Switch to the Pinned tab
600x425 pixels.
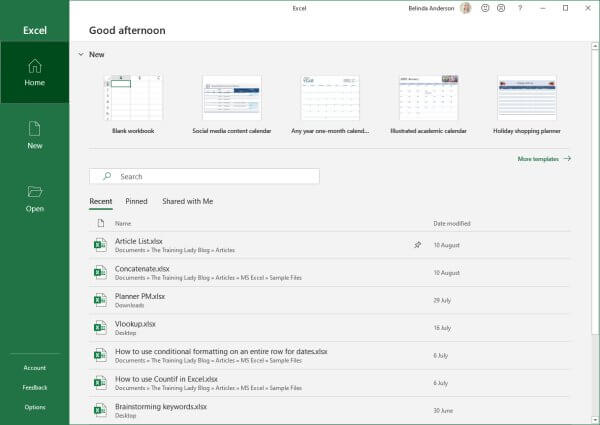(136, 201)
